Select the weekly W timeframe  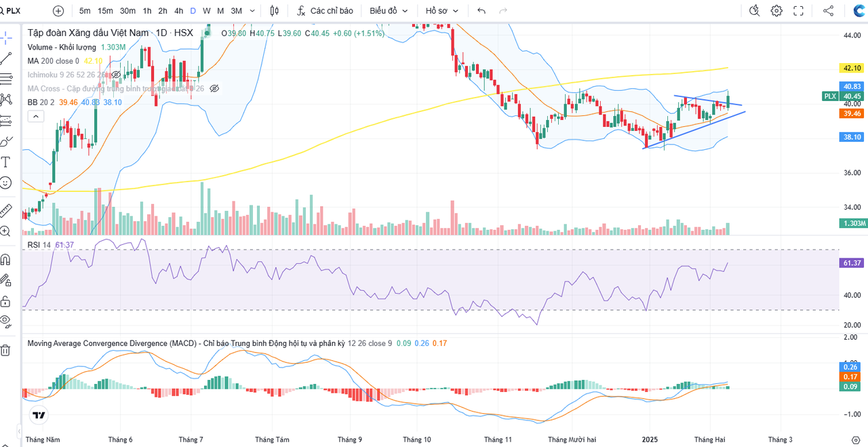(x=206, y=11)
